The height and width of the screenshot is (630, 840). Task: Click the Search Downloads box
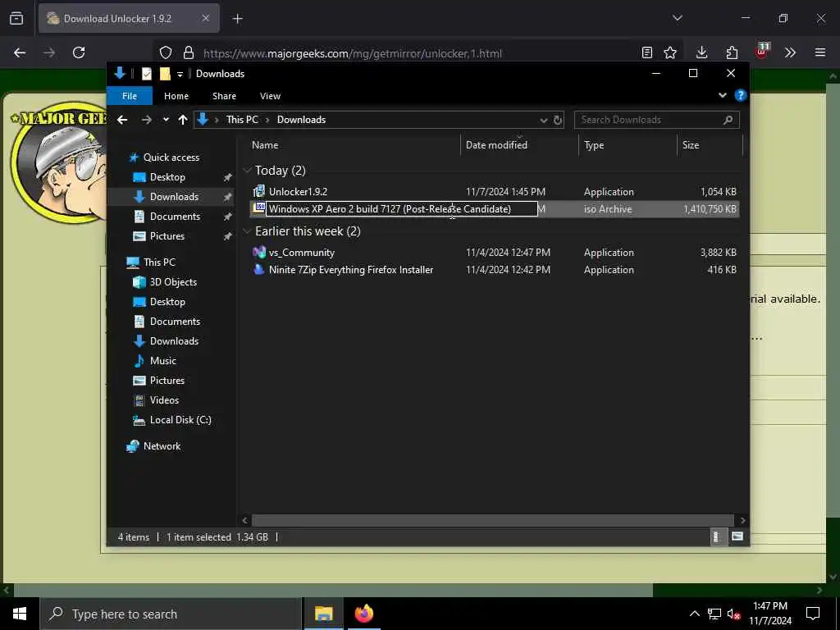(x=657, y=120)
